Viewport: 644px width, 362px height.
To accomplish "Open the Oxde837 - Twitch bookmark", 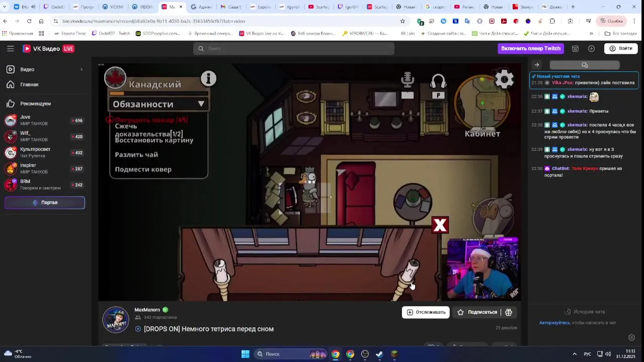I will pos(111,34).
